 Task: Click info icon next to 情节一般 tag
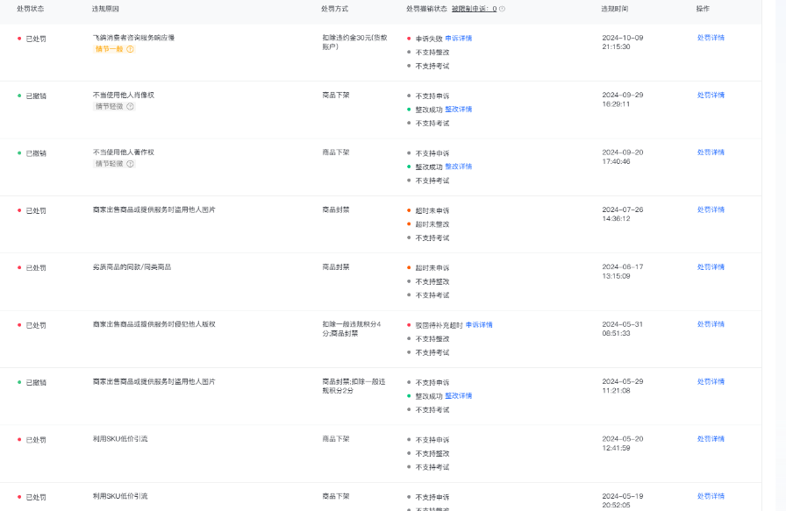tap(131, 49)
